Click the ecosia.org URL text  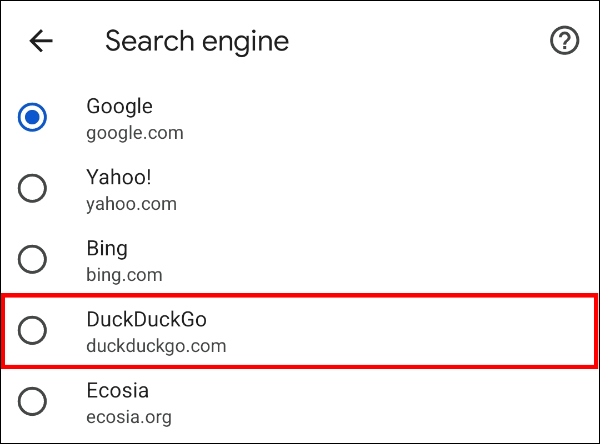pyautogui.click(x=129, y=418)
